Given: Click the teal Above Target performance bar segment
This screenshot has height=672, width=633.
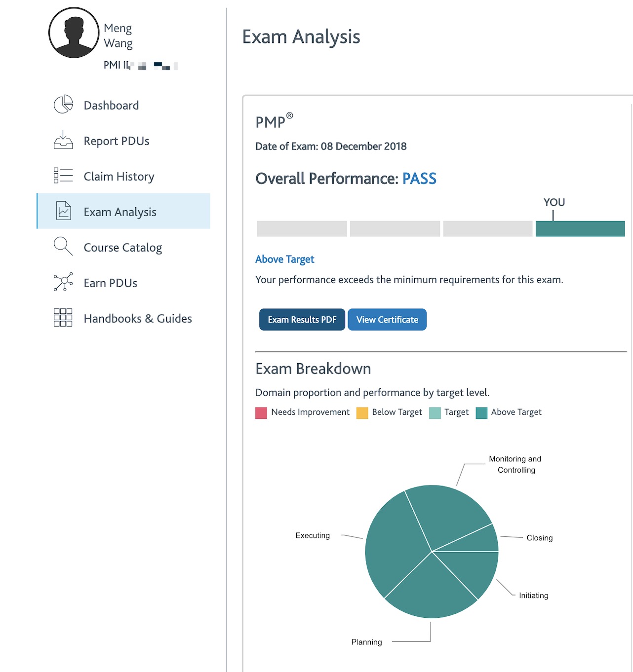Looking at the screenshot, I should tap(580, 228).
